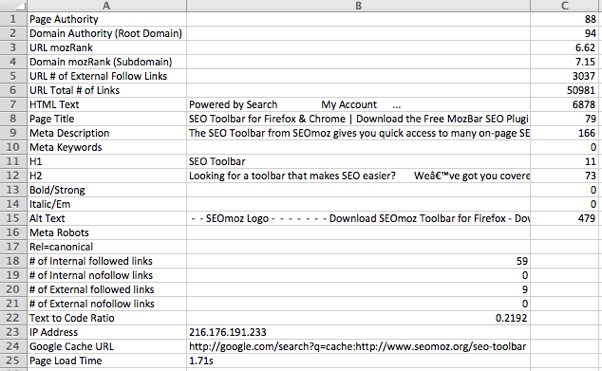Select the '1.71s' load time cell
Viewport: 602px width, 371px height.
(x=358, y=361)
